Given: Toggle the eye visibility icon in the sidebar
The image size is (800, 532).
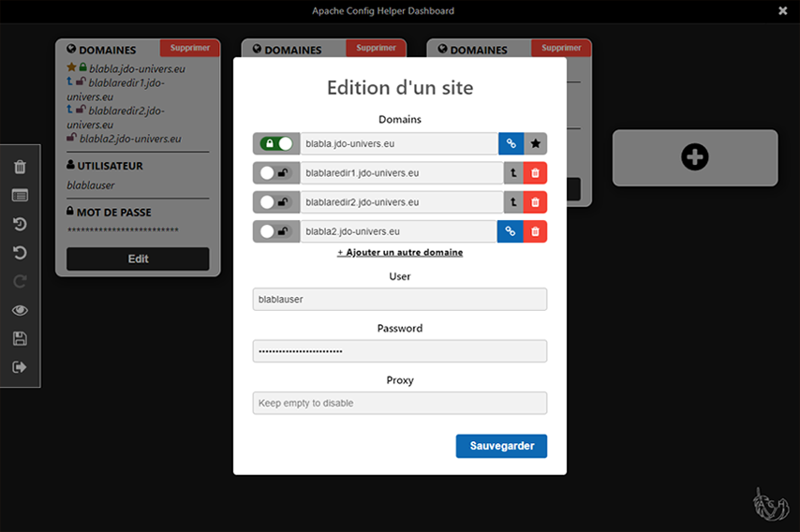Looking at the screenshot, I should pyautogui.click(x=20, y=310).
